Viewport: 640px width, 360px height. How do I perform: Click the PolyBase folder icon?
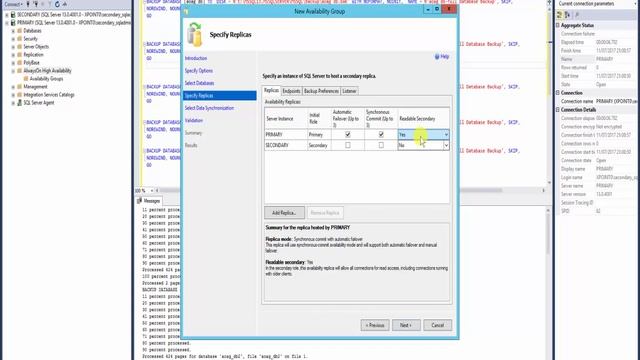[20, 62]
